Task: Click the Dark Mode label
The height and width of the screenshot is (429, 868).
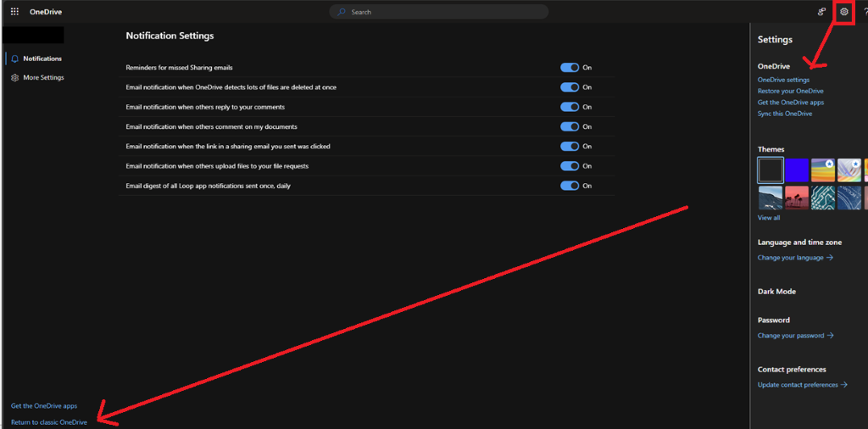Action: 776,291
